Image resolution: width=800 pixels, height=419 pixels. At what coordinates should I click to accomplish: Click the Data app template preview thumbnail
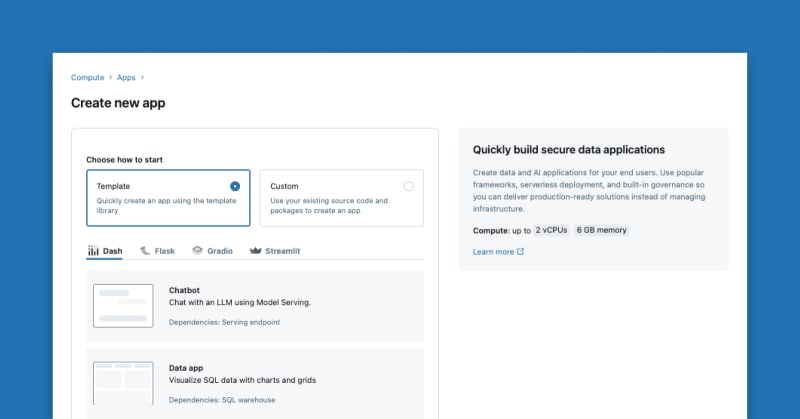[123, 384]
